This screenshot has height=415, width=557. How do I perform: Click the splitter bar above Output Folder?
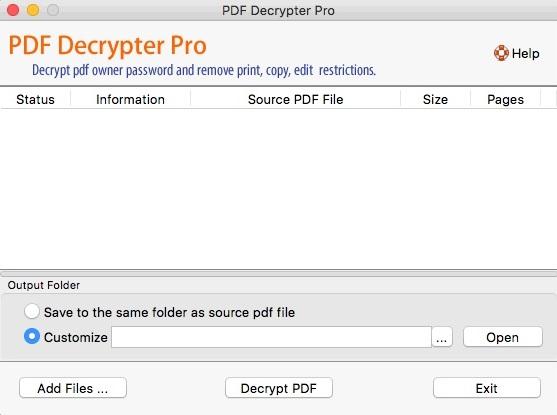(278, 274)
